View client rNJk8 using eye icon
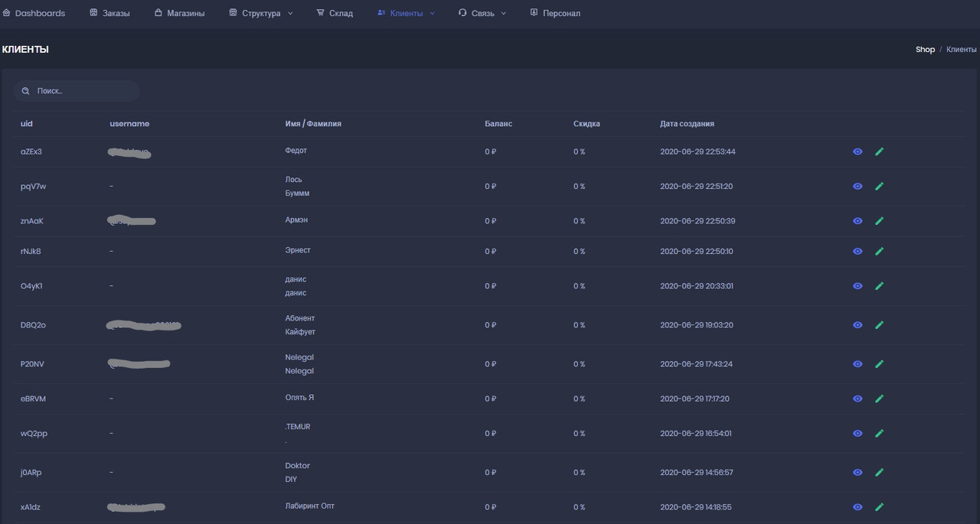Screen dimensions: 980x524 tap(857, 251)
